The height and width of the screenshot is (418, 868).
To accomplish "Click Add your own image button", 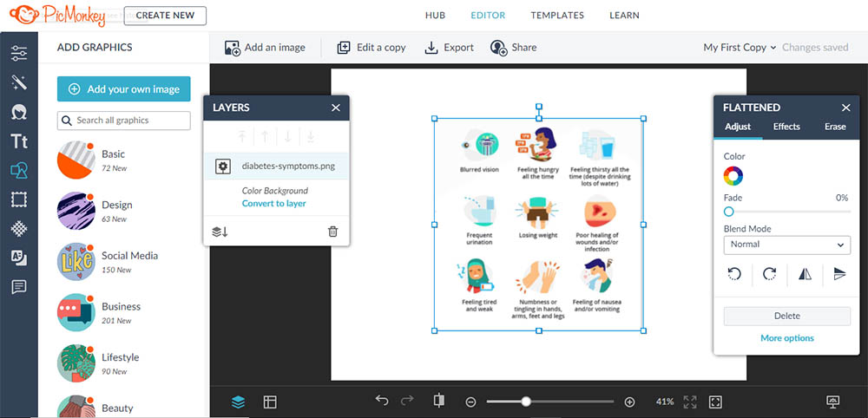I will pyautogui.click(x=124, y=89).
